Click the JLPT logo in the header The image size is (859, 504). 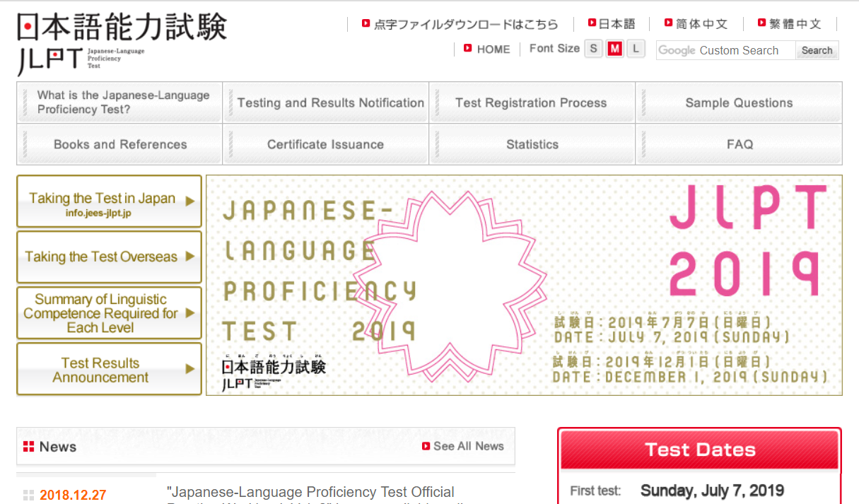point(122,44)
